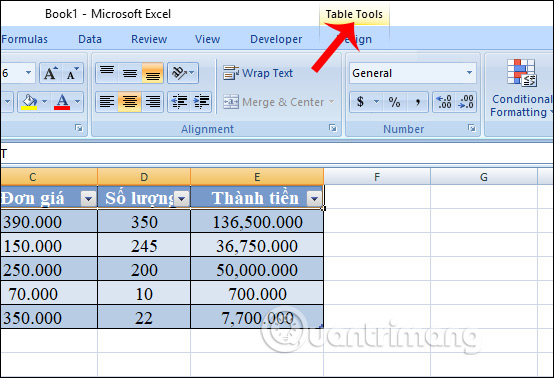Click Decrease Decimal icon
The width and height of the screenshot is (554, 378).
[x=466, y=102]
